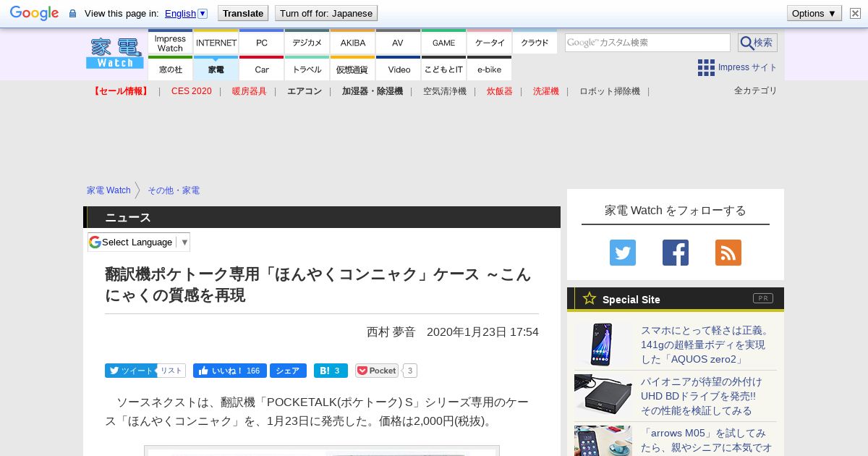Open the Pioneer UHD BD drive thumbnail
The image size is (868, 456).
(x=603, y=396)
